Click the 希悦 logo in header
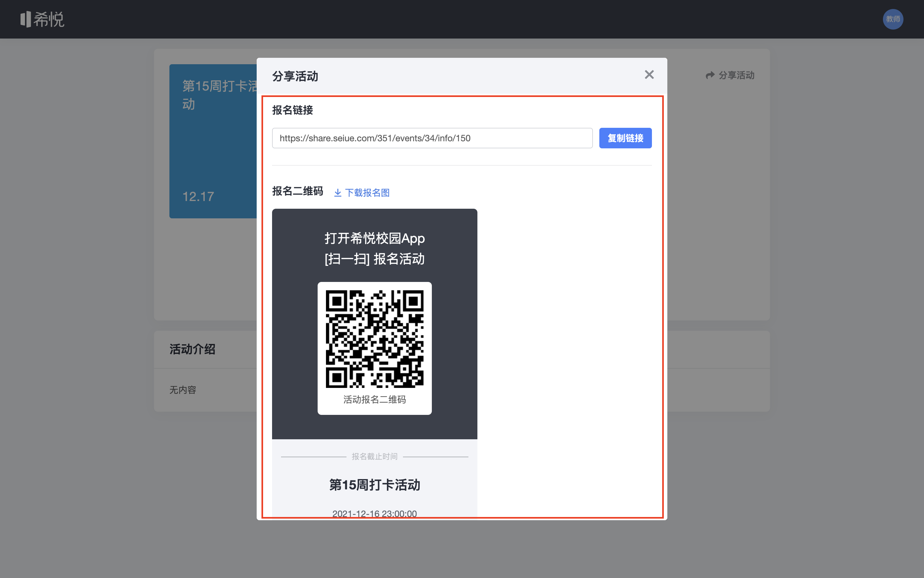924x578 pixels. (42, 19)
